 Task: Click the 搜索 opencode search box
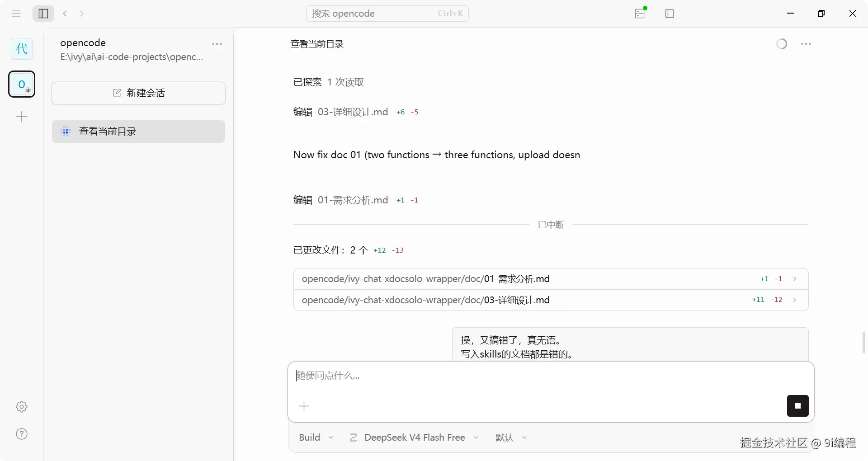(x=387, y=14)
